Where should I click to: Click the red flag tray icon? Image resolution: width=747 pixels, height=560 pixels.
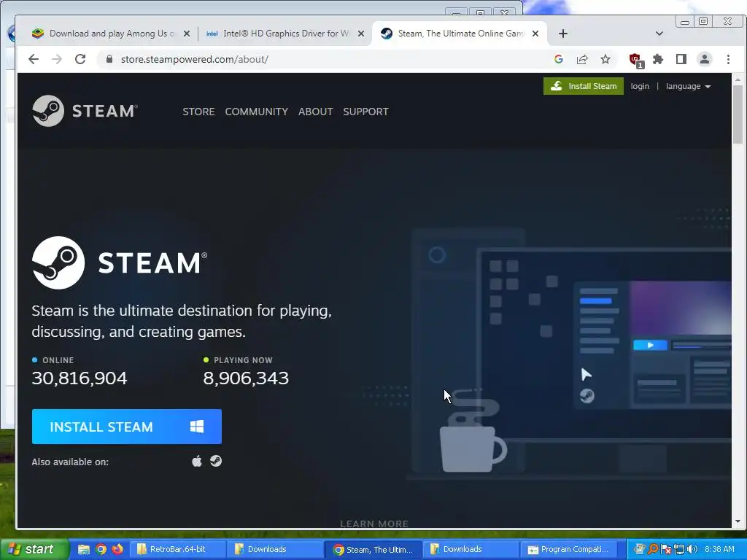coord(667,550)
